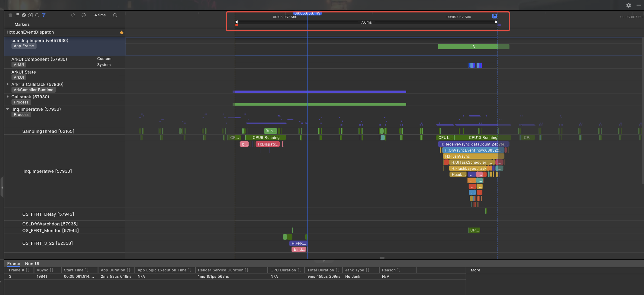The image size is (644, 295).
Task: Click the magnifier search icon
Action: (x=37, y=15)
